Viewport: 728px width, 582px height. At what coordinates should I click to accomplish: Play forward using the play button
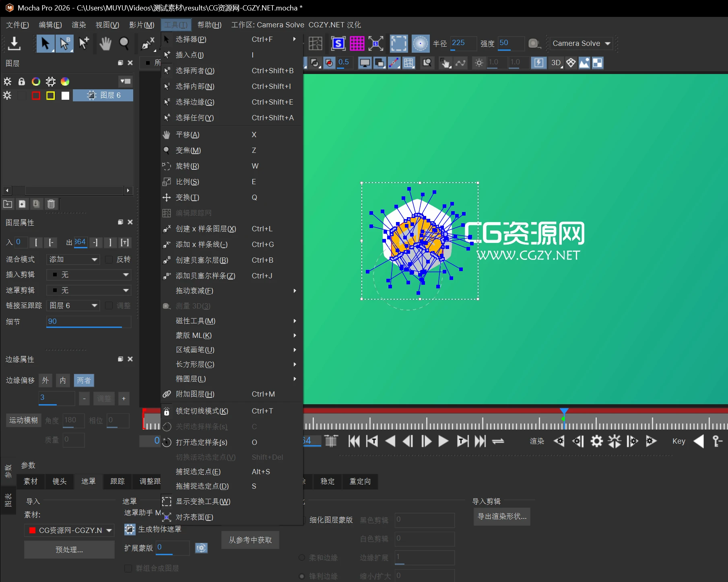[x=443, y=441]
